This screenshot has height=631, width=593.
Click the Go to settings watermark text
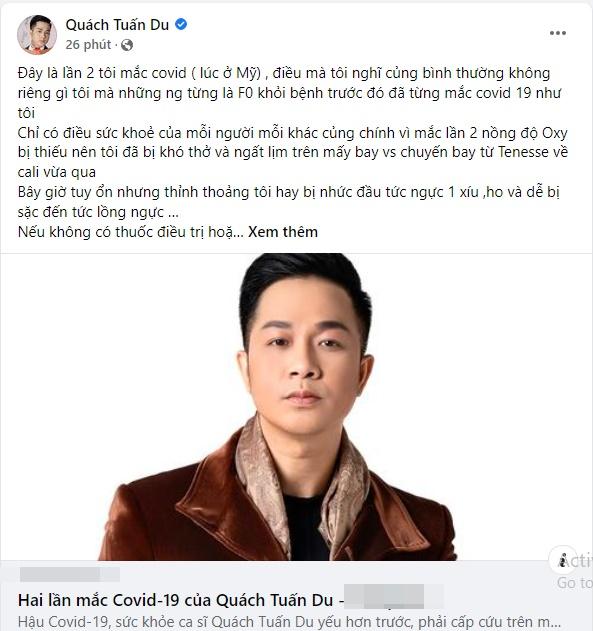574,583
